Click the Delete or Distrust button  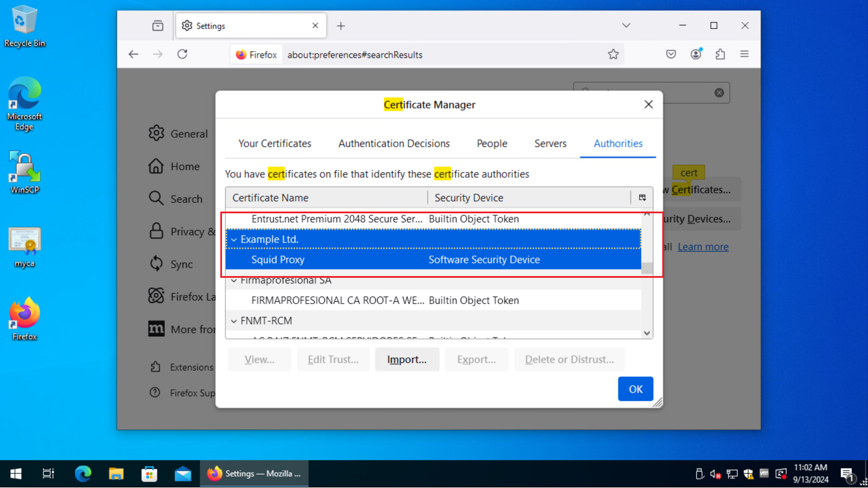click(x=569, y=359)
